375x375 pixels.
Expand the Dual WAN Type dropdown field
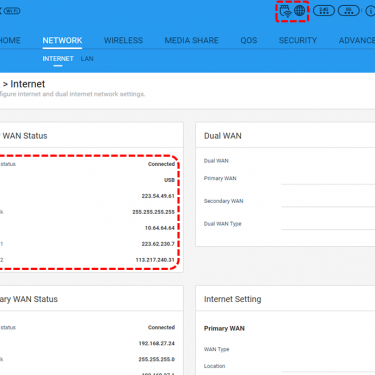click(328, 224)
